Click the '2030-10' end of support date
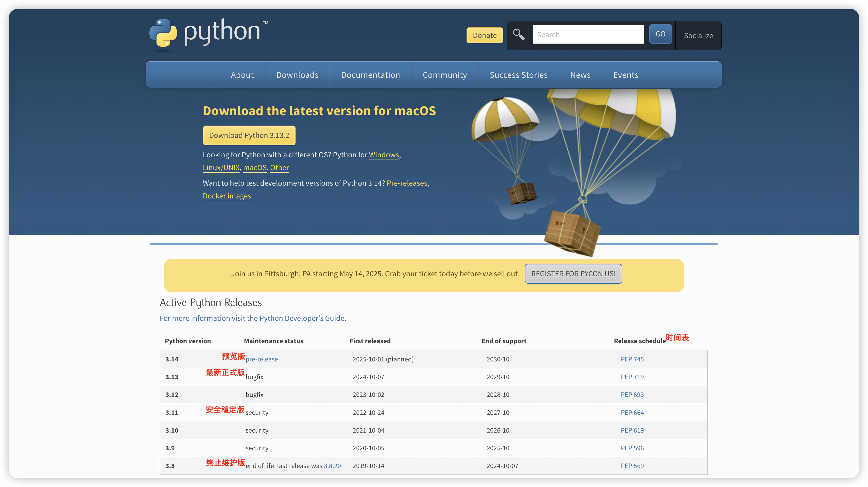This screenshot has width=868, height=487. [x=498, y=359]
